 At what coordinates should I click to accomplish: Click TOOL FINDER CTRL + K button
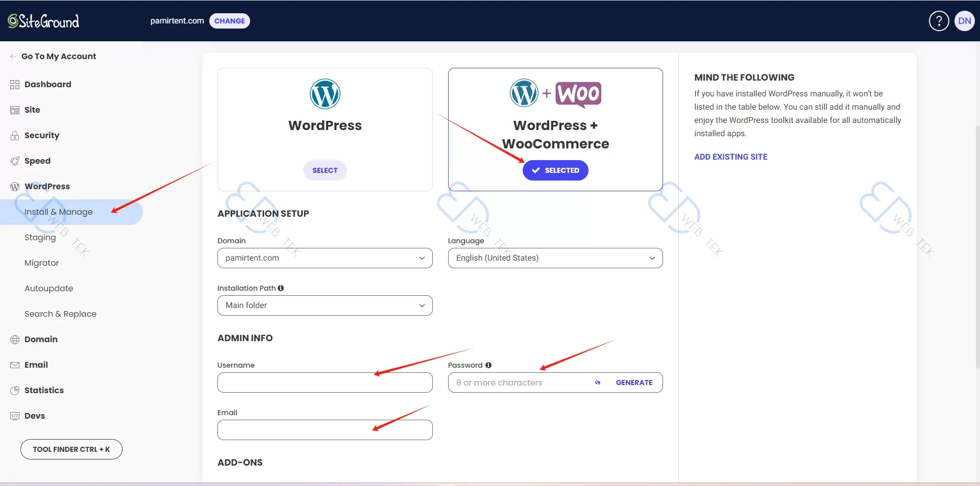[71, 449]
